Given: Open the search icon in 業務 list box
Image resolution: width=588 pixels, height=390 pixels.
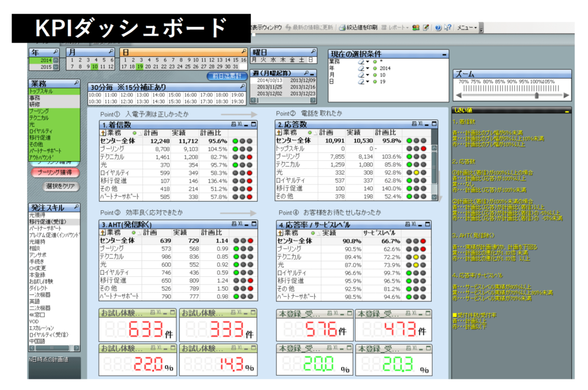Looking at the screenshot, I should click(x=76, y=83).
